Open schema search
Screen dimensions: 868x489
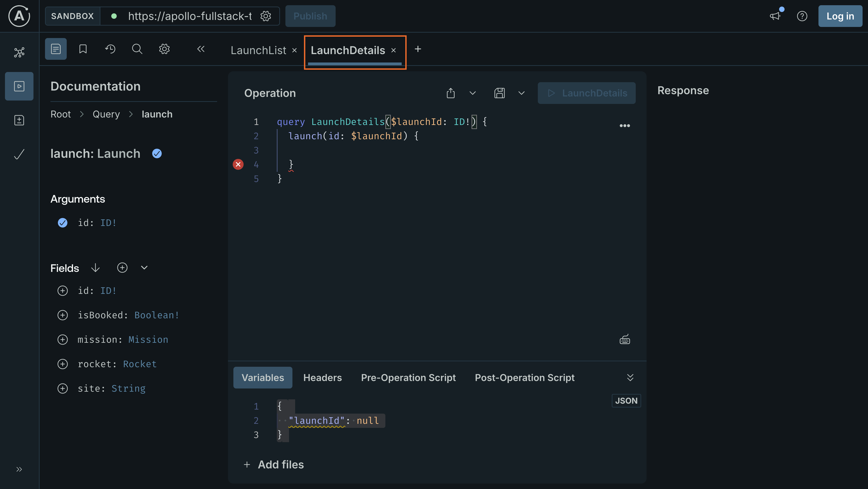click(x=137, y=49)
